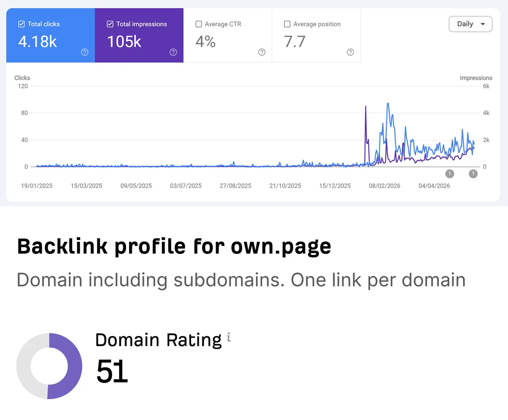This screenshot has width=508, height=420.
Task: Click the 08/02/2026 date axis label
Action: [384, 186]
